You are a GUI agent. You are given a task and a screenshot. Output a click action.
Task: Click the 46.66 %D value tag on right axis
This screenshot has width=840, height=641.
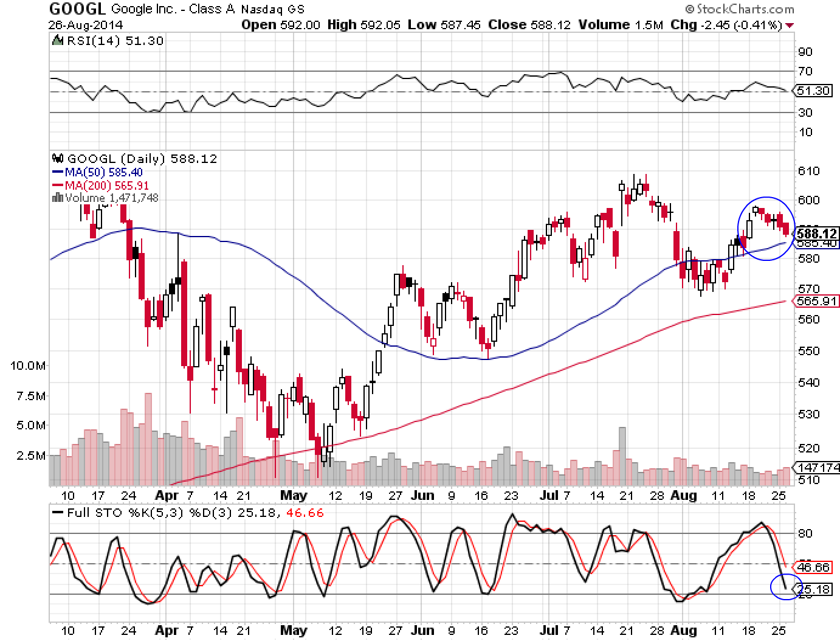(x=814, y=567)
